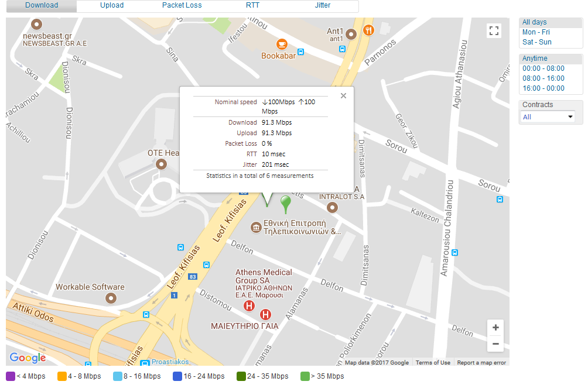
Task: Click the purple < 4 Mbps legend swatch
Action: 11,376
